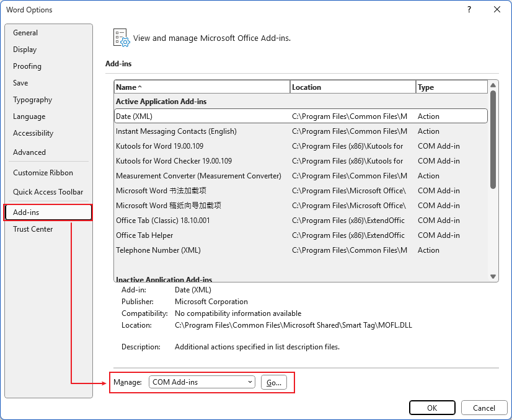Go to Customize Ribbon section
Screen dimensions: 512x420
pos(43,173)
